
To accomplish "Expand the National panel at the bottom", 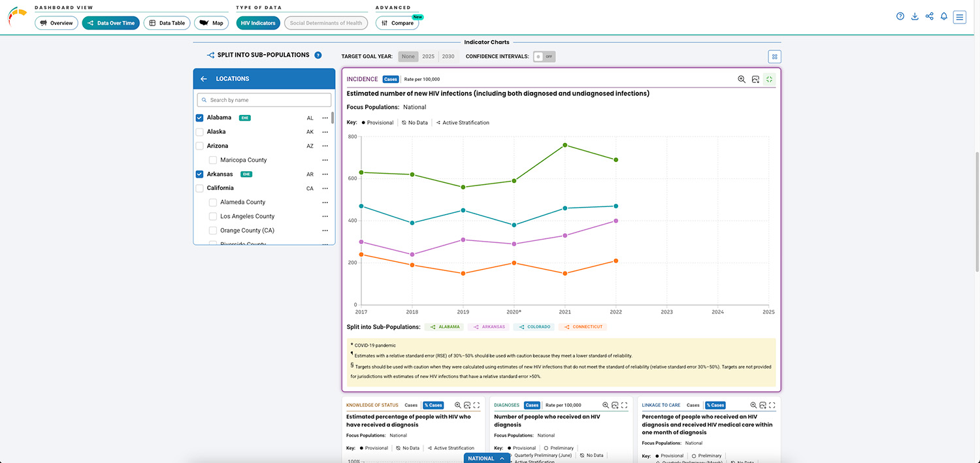I will click(x=487, y=458).
